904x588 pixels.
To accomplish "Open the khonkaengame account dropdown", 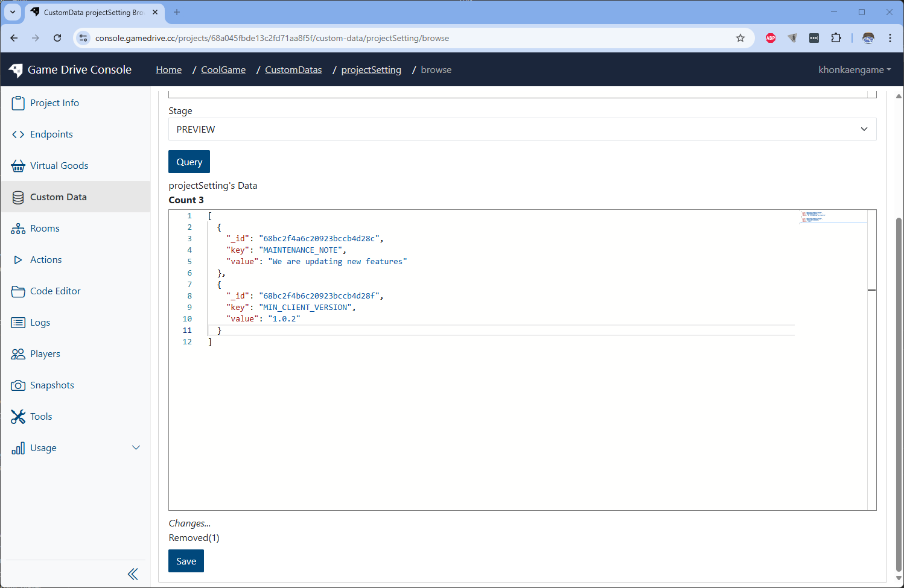I will [854, 70].
